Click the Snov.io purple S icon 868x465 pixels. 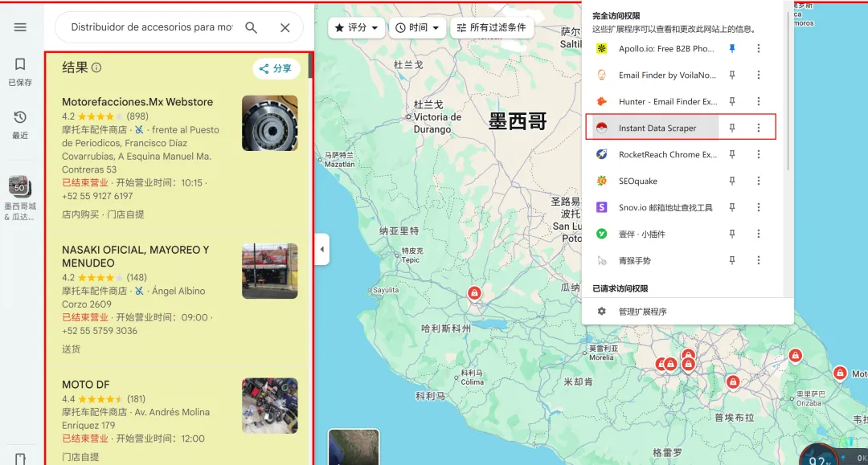click(x=602, y=207)
